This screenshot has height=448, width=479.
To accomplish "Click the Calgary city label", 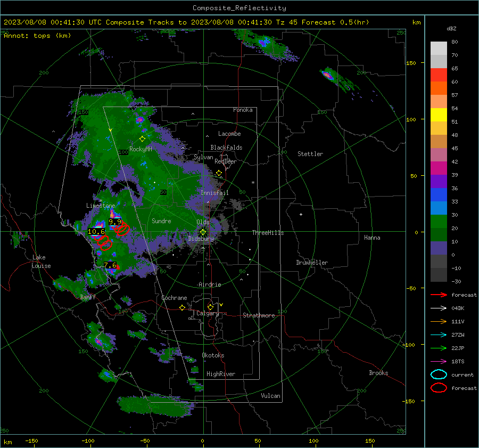I will click(x=208, y=313).
